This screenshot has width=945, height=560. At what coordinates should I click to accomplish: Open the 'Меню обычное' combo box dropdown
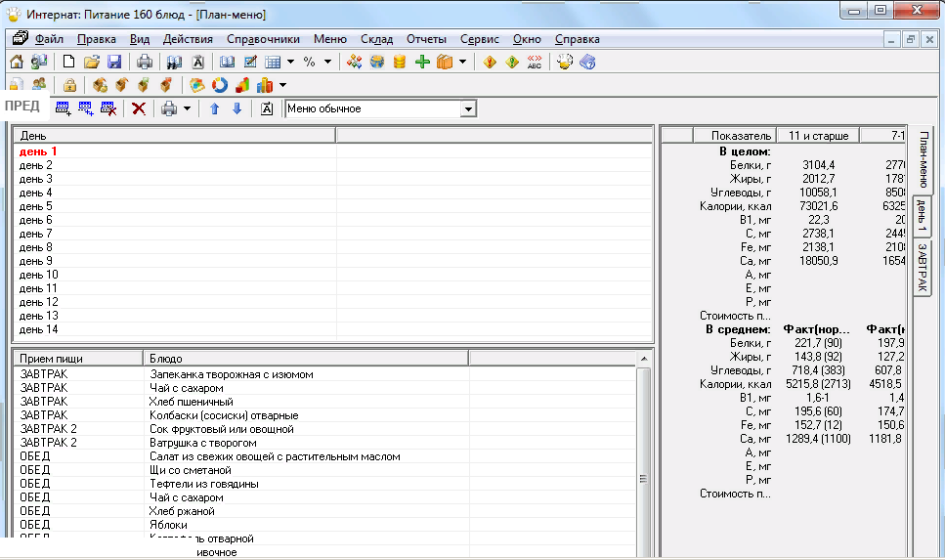pos(468,108)
